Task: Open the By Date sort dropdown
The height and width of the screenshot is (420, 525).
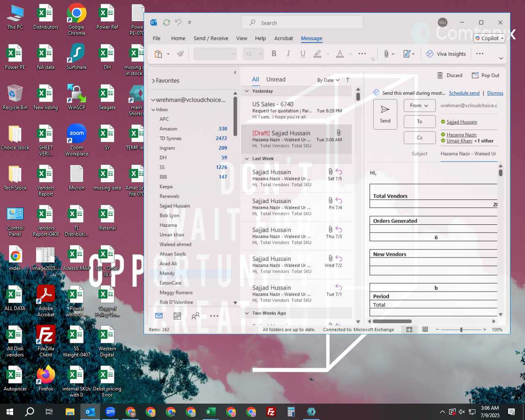Action: [328, 80]
